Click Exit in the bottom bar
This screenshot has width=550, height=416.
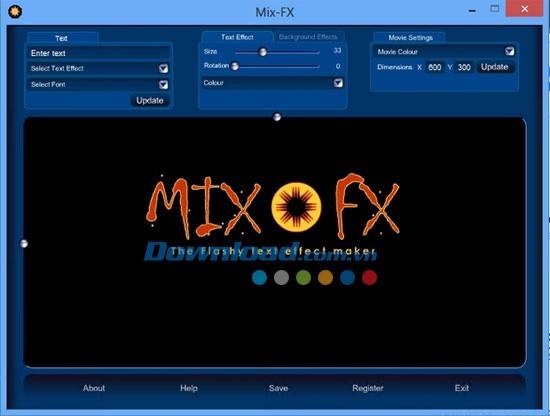coord(462,388)
